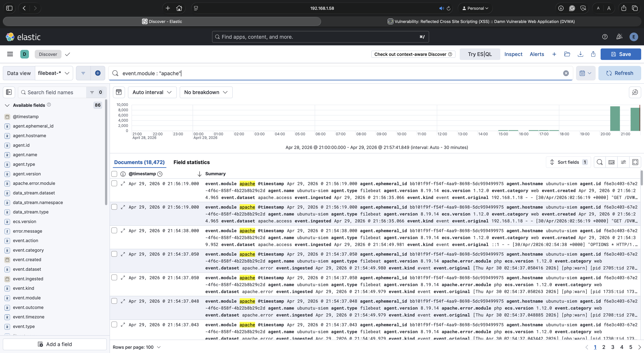Select all rows checkbox in header
Viewport: 644px width, 353px height.
(x=114, y=174)
